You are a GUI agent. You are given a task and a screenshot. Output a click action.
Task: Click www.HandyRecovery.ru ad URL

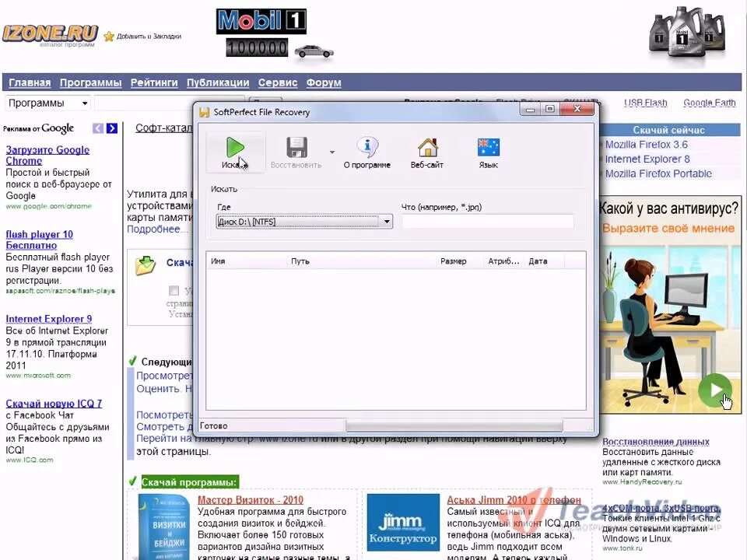[x=642, y=482]
